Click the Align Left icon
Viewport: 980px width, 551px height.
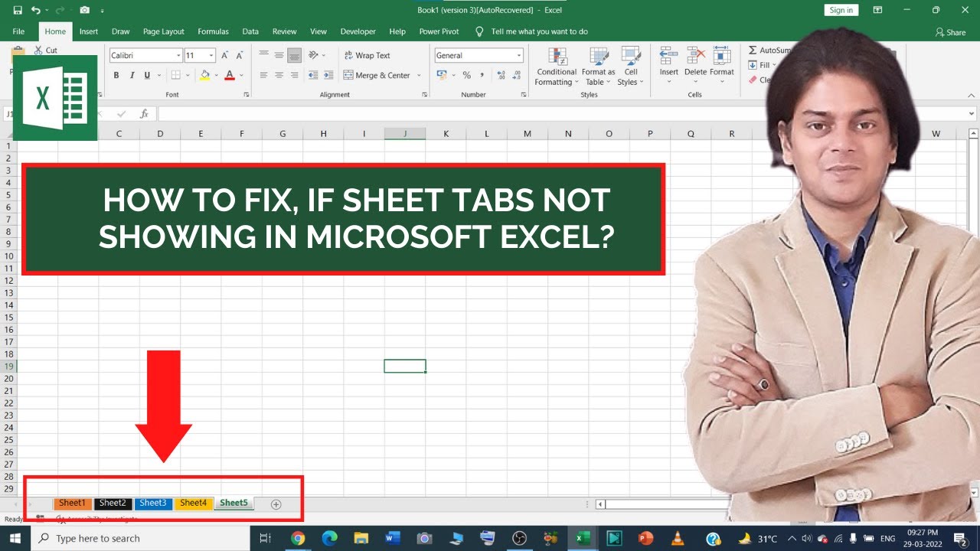[x=264, y=76]
